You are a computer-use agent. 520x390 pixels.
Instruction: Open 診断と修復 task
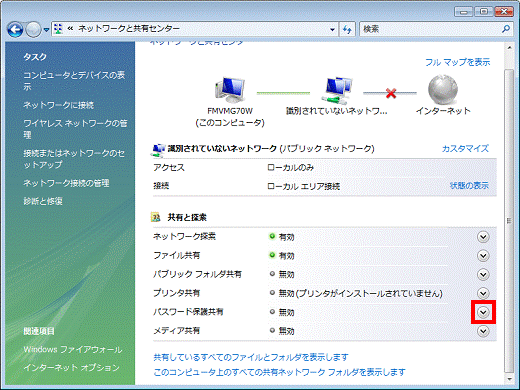point(43,201)
